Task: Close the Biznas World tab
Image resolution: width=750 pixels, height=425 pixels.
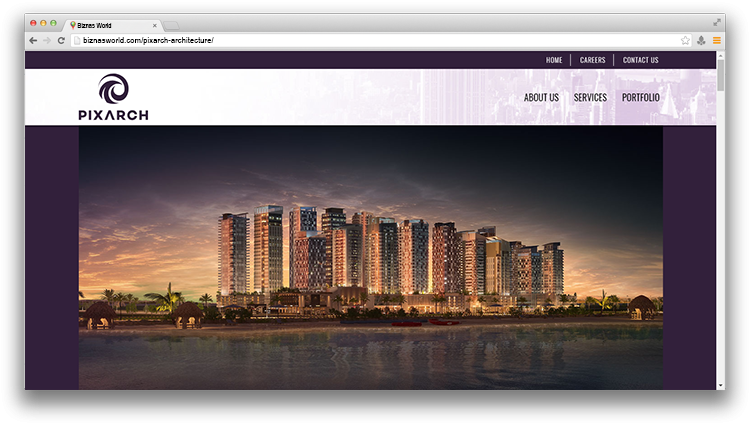Action: (x=154, y=25)
